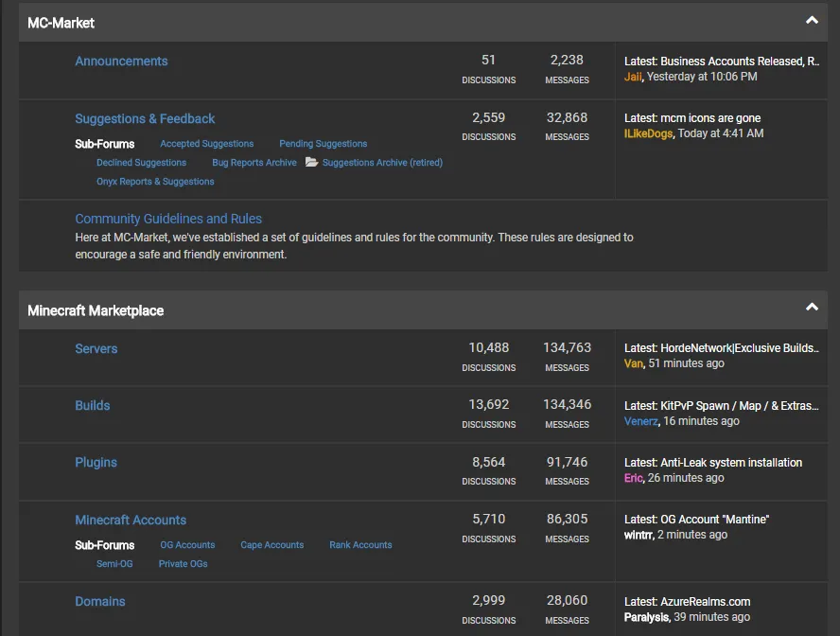View user Van's profile
840x636 pixels.
[633, 363]
